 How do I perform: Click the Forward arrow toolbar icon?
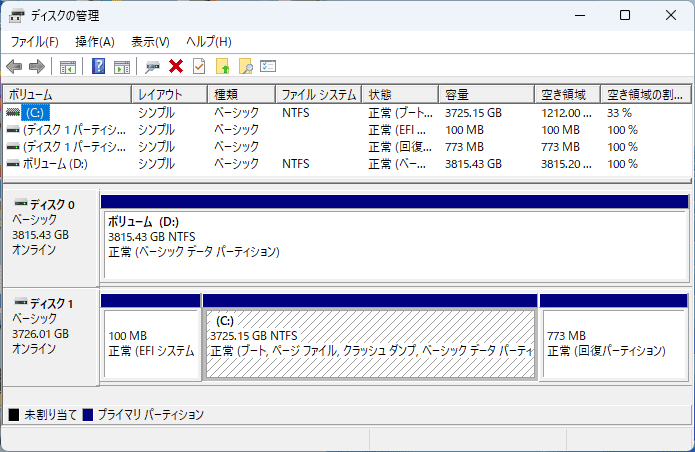[37, 67]
